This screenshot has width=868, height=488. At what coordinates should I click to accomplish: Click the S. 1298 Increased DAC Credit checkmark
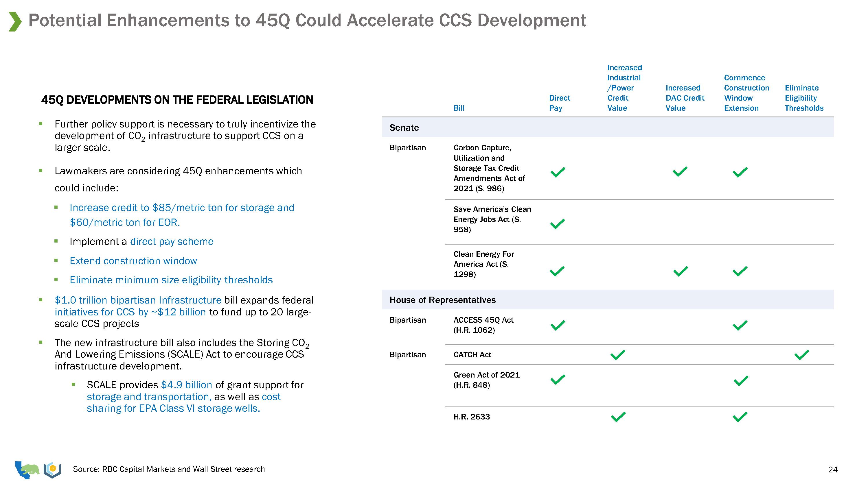click(x=681, y=271)
